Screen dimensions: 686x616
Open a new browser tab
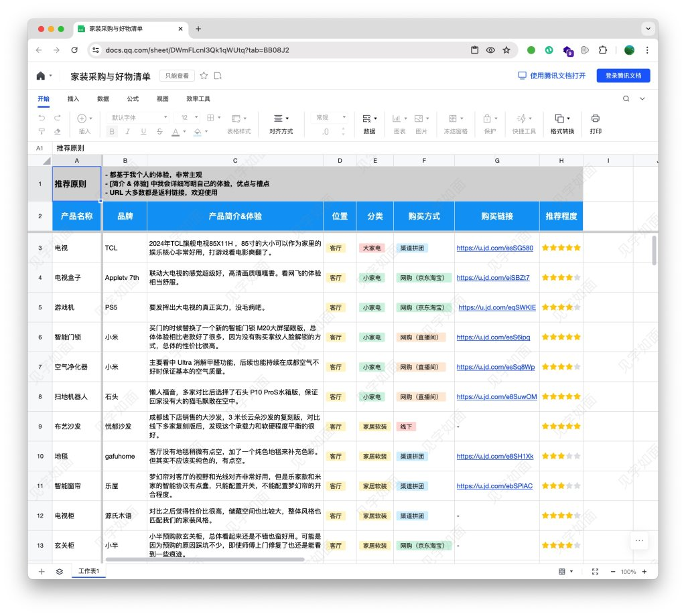[x=198, y=29]
